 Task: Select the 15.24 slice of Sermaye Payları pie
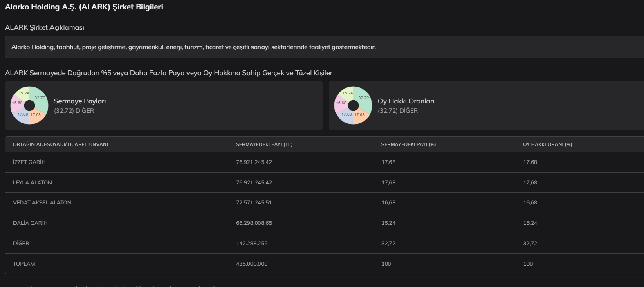[23, 92]
